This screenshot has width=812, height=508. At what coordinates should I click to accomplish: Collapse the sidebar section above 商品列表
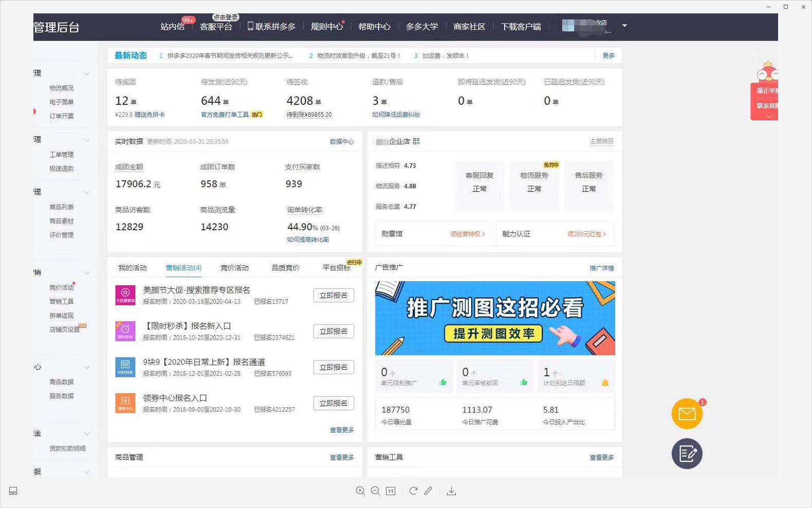[87, 192]
